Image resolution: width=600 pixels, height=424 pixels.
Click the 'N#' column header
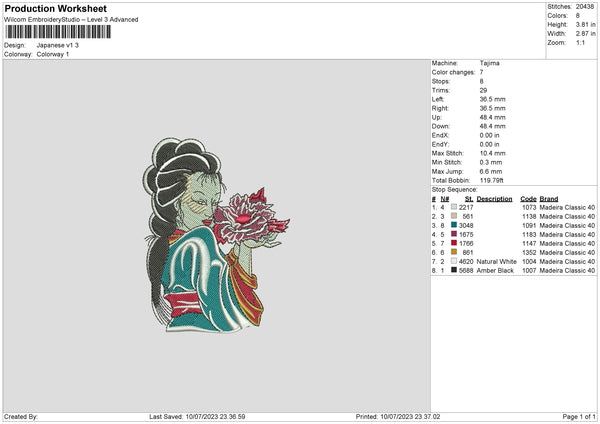pyautogui.click(x=445, y=199)
